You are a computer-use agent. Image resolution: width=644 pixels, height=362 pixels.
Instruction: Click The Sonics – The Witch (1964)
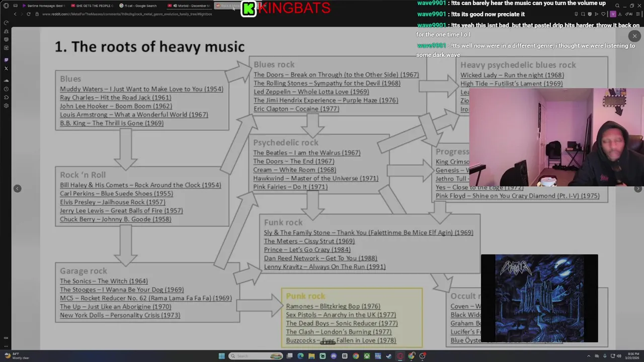(104, 281)
